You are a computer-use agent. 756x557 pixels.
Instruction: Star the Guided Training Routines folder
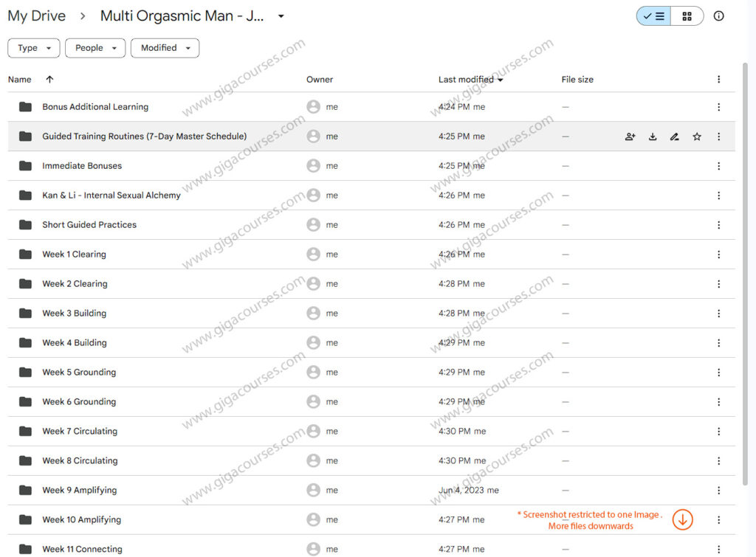697,136
